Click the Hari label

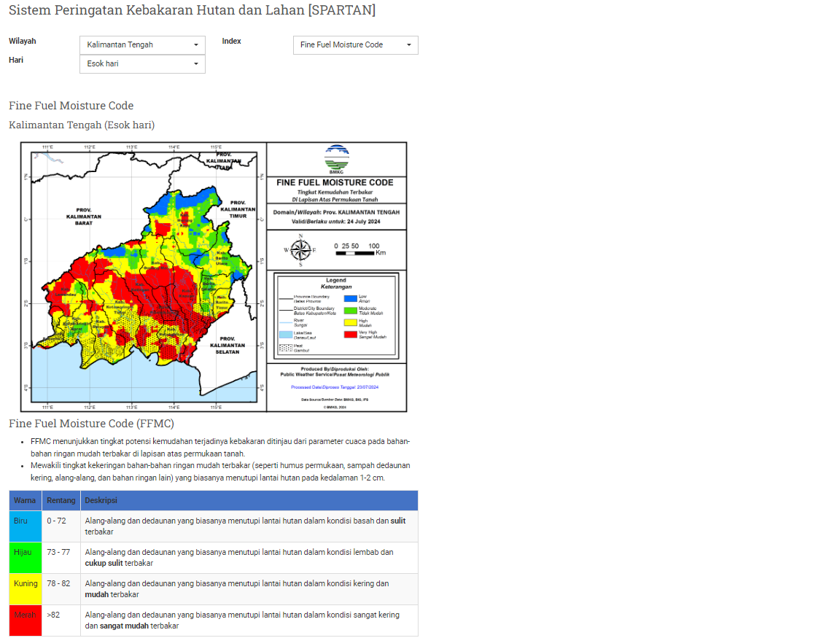pyautogui.click(x=16, y=60)
